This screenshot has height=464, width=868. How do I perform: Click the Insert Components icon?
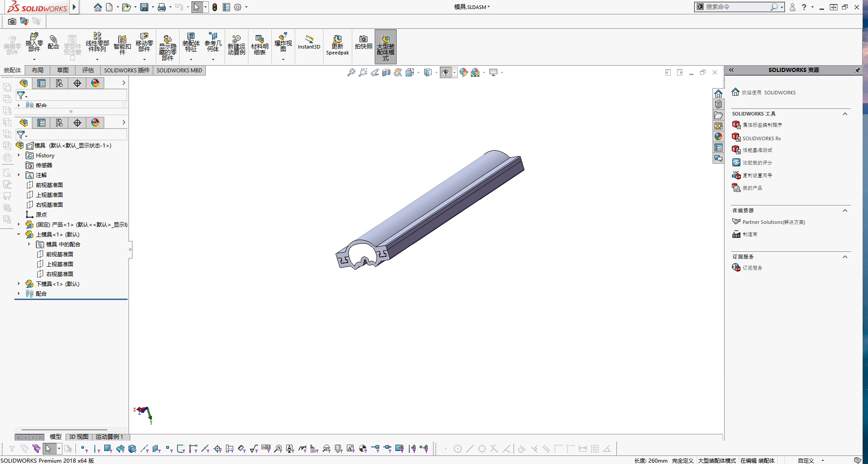(34, 42)
